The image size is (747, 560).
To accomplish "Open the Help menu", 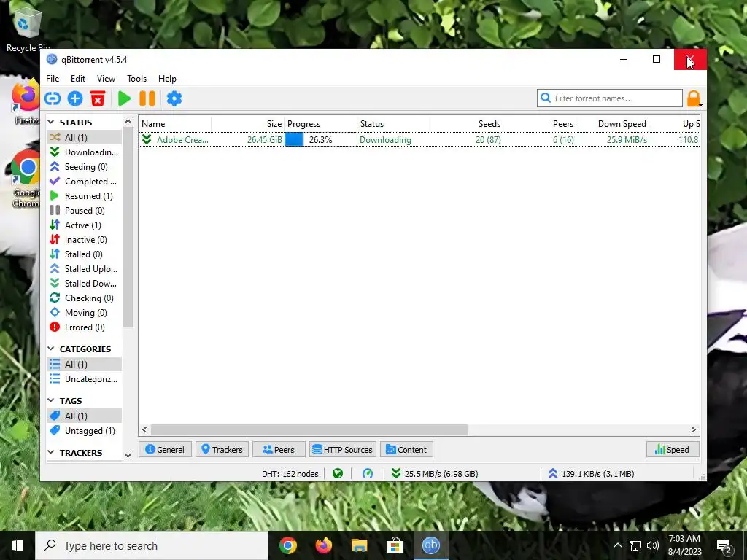I will 167,79.
